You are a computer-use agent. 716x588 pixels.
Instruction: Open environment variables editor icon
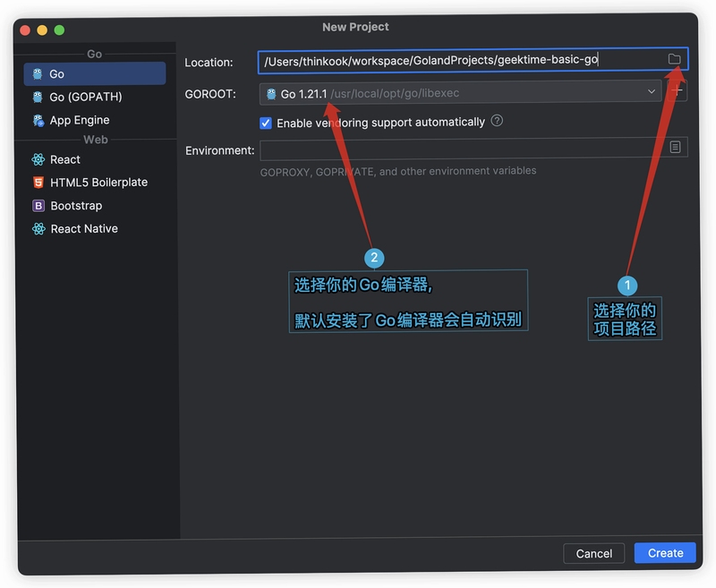(x=675, y=147)
